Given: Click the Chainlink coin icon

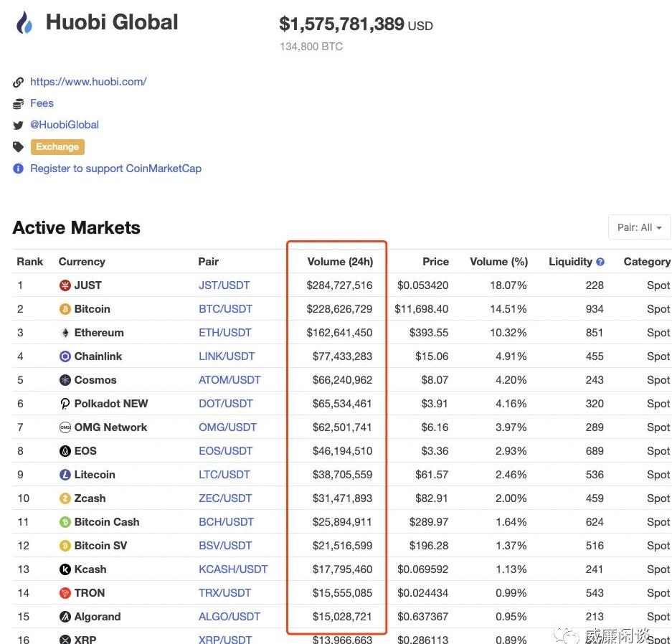Looking at the screenshot, I should coord(65,356).
